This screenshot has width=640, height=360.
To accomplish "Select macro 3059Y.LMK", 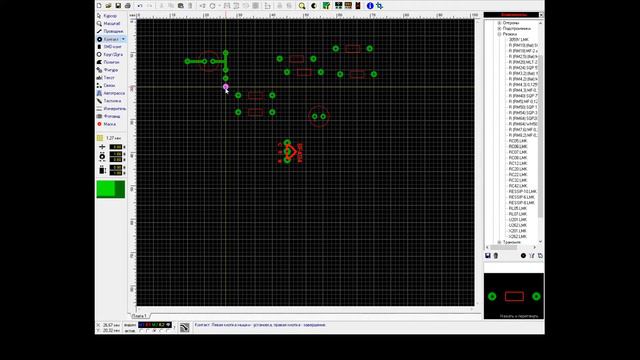I will tap(519, 40).
